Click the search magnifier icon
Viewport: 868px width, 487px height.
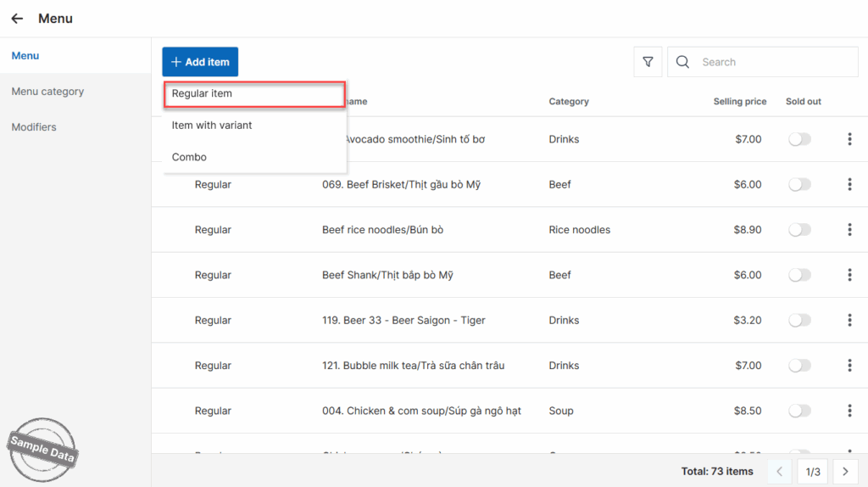[x=683, y=62]
